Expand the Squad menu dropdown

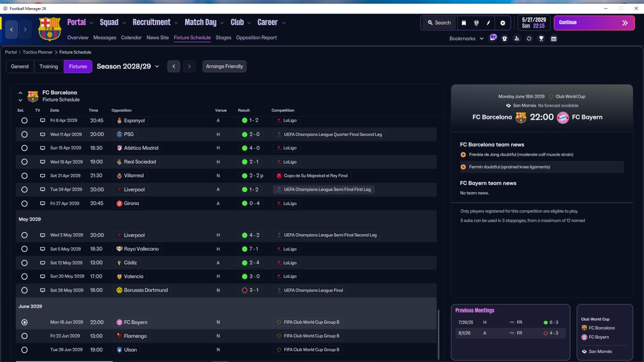(x=124, y=23)
